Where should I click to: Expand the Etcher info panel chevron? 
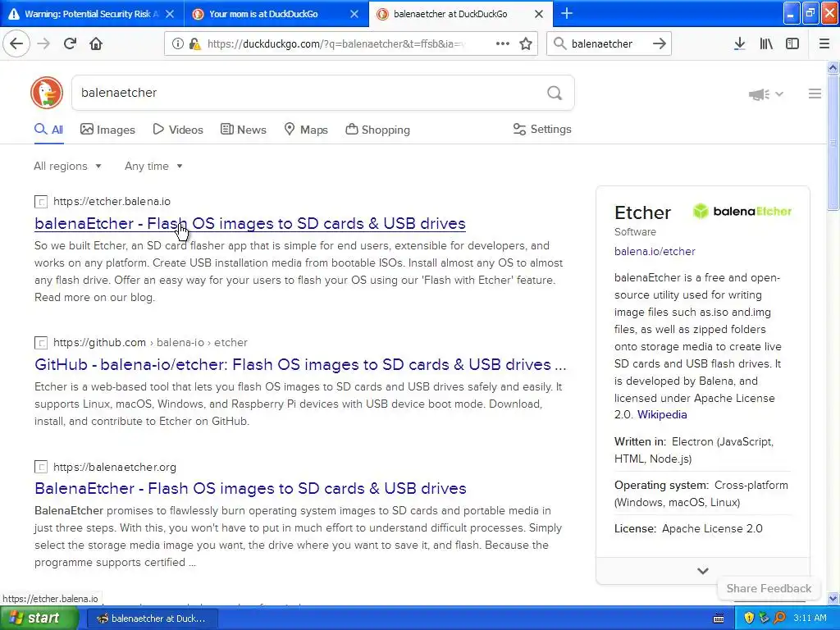click(703, 571)
